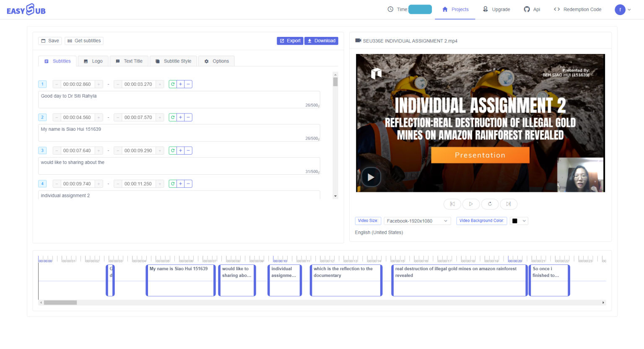Expand the user profile menu
This screenshot has height=349, width=644.
pyautogui.click(x=623, y=9)
